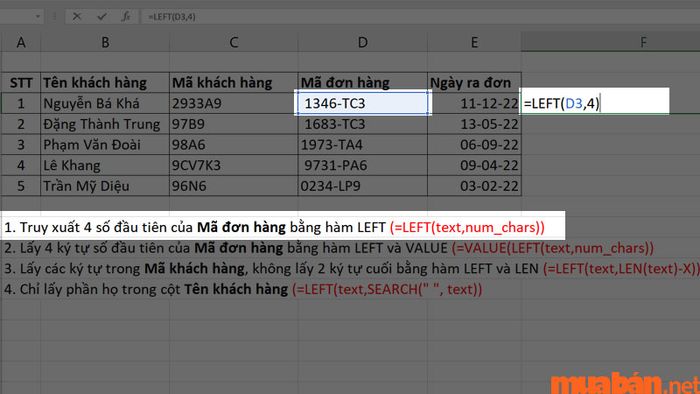The height and width of the screenshot is (394, 700).
Task: Select the cell 'Phạm Văn Đoài'
Action: 105,145
